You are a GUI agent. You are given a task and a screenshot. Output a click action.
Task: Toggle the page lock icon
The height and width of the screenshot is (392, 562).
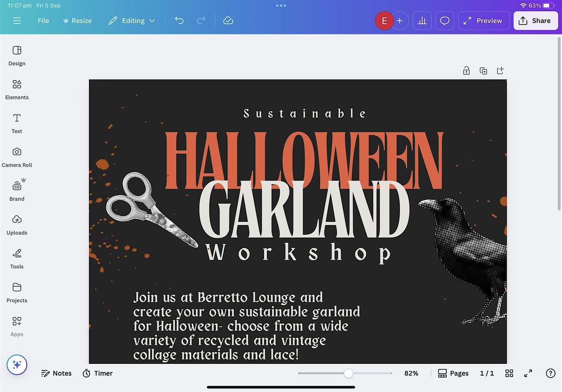466,71
